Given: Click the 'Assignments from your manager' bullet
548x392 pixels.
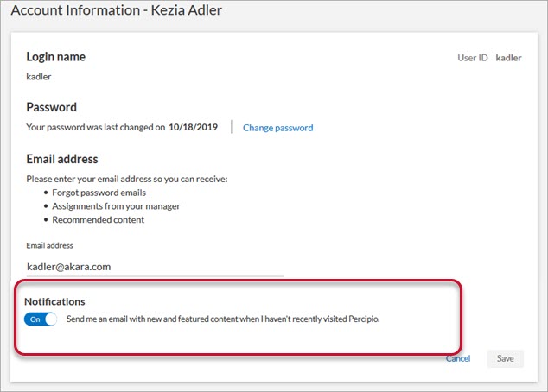Looking at the screenshot, I should [x=116, y=206].
